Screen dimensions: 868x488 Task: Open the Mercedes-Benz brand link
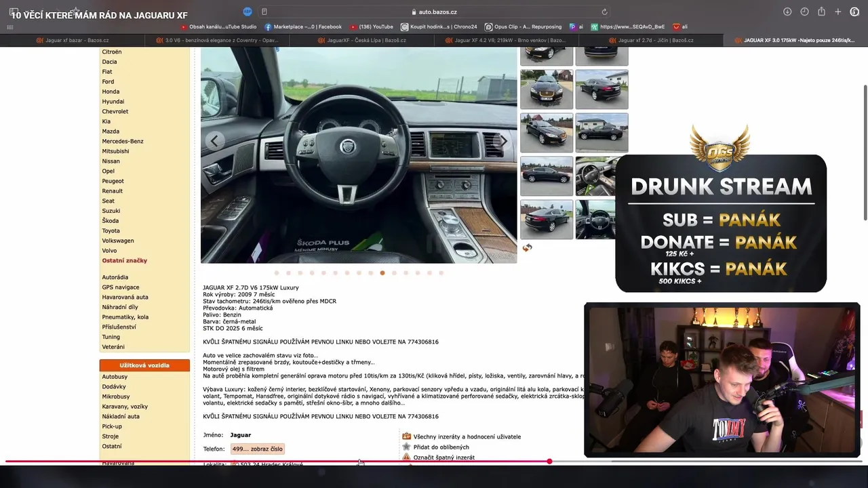click(123, 141)
